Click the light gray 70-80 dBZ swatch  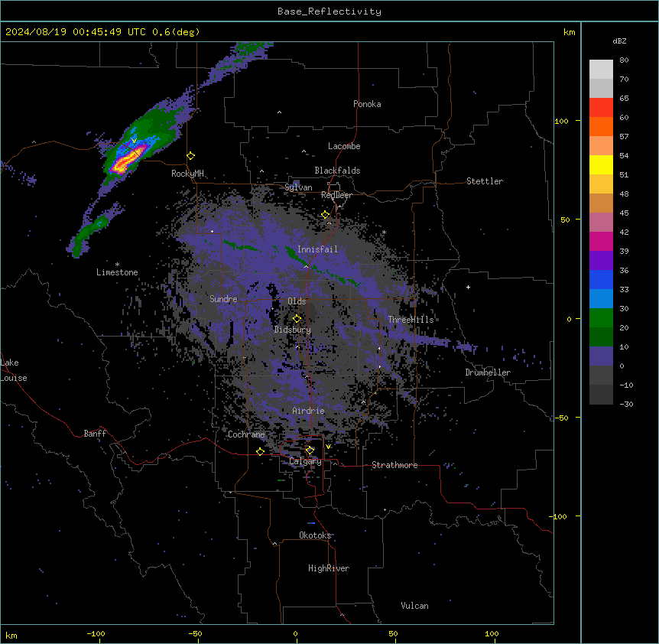pyautogui.click(x=601, y=69)
